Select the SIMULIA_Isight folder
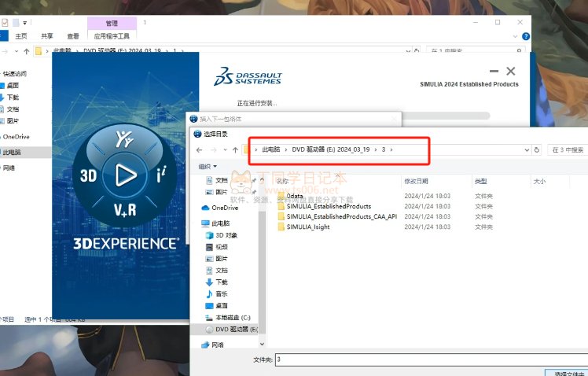Viewport: 588px width, 376px height. [x=308, y=227]
